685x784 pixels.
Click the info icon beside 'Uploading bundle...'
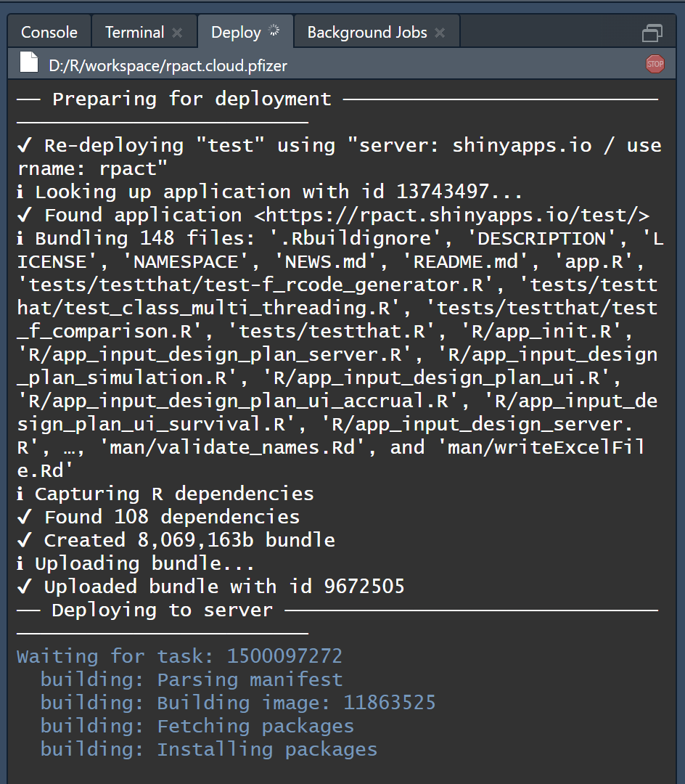(x=22, y=563)
